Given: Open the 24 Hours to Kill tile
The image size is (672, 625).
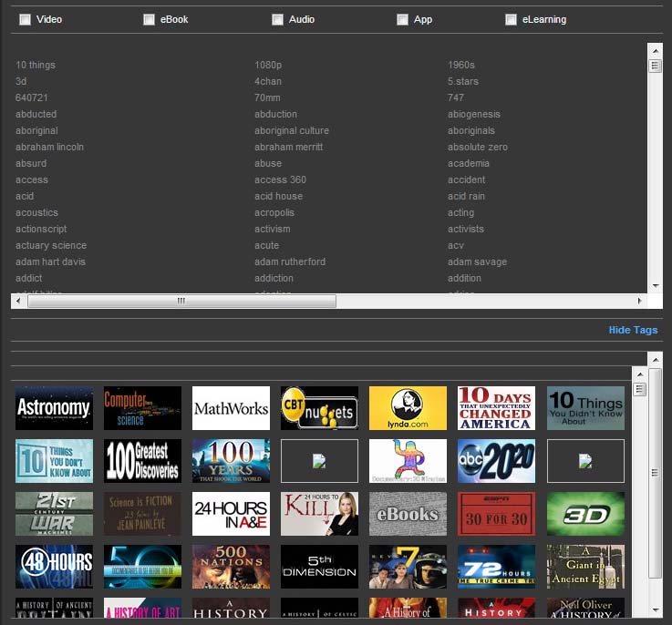Looking at the screenshot, I should (x=319, y=514).
